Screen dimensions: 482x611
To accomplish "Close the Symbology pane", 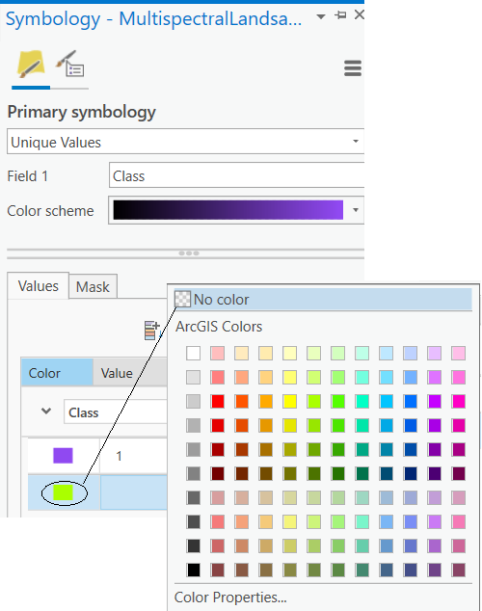I will 359,15.
